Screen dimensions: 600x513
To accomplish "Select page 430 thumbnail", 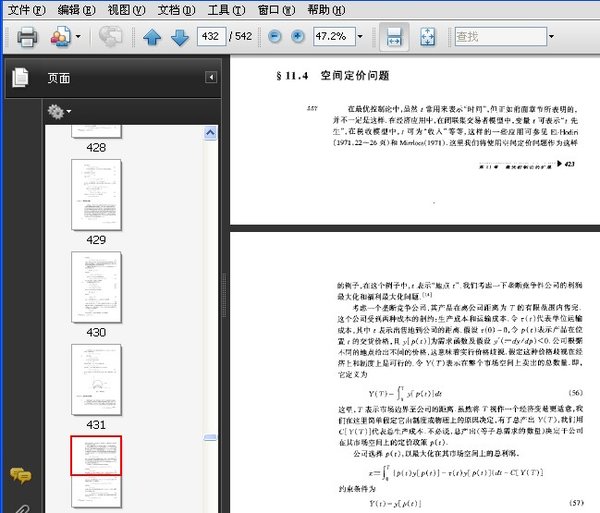I will coord(96,287).
